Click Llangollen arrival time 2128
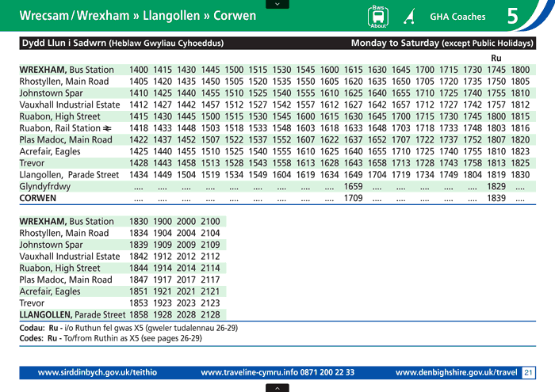 [210, 314]
